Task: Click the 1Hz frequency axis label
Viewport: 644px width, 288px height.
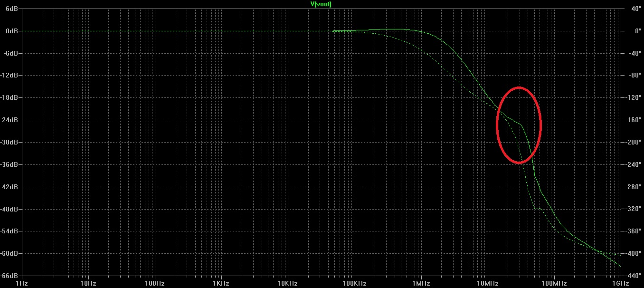Action: click(22, 283)
